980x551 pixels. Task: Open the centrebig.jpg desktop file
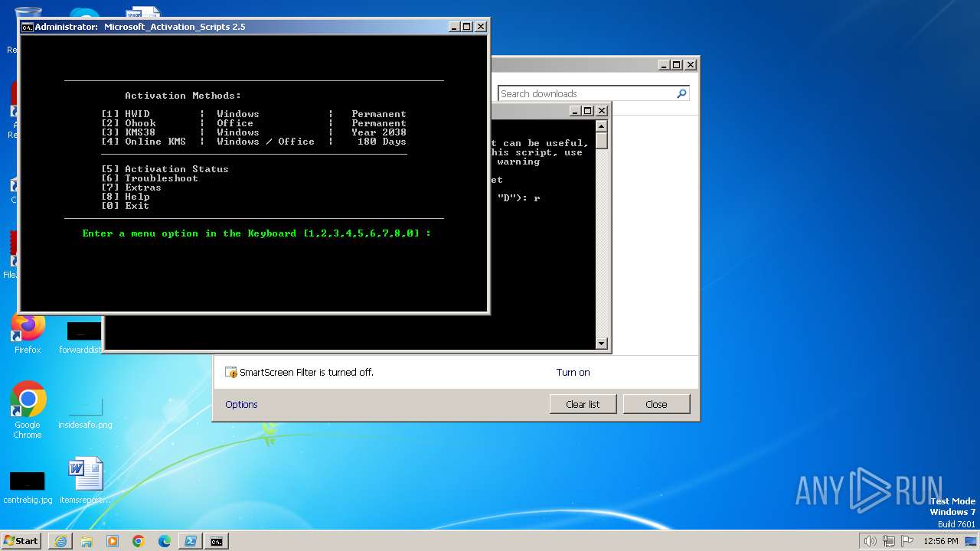28,487
